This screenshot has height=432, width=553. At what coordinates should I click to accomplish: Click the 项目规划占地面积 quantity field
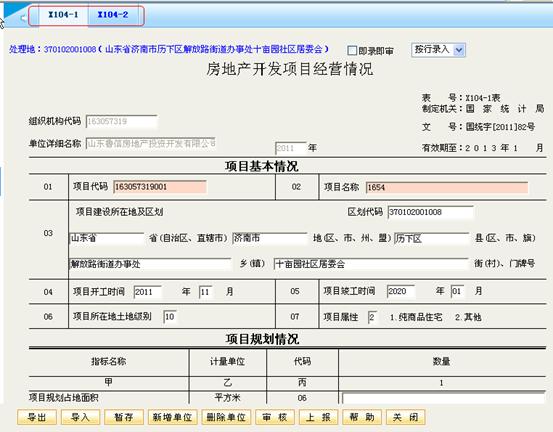pyautogui.click(x=443, y=398)
